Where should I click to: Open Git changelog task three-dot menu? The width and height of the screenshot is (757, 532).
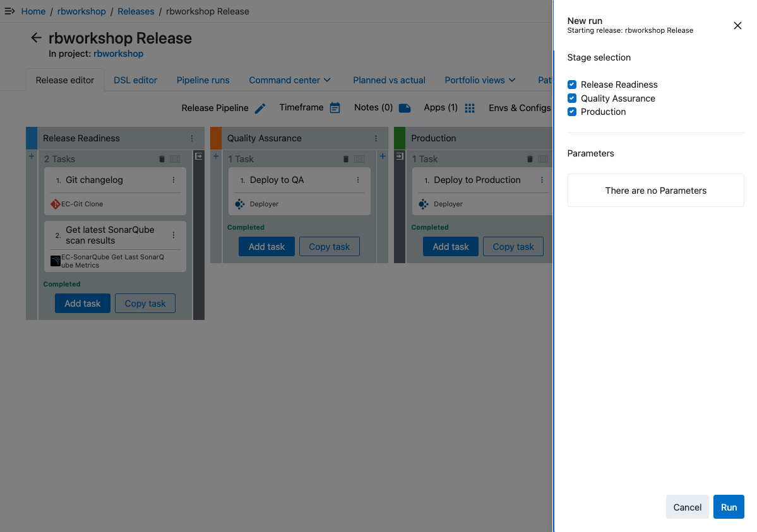pyautogui.click(x=174, y=180)
